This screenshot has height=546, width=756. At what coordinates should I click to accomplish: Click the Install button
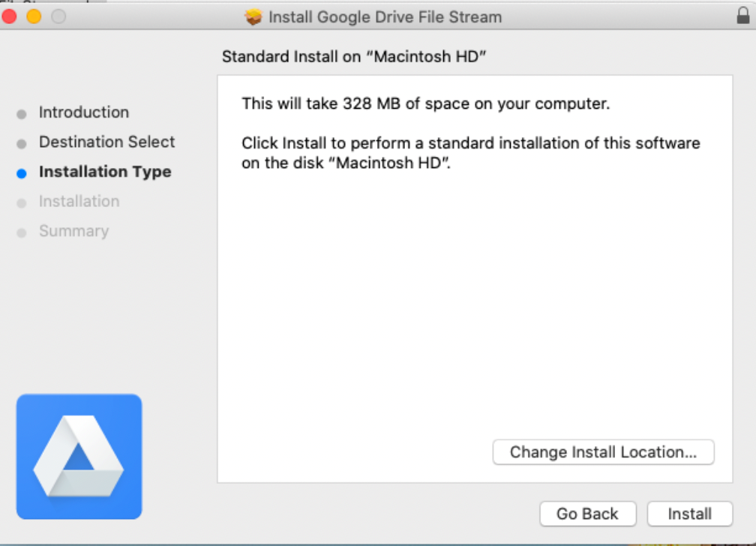point(689,514)
